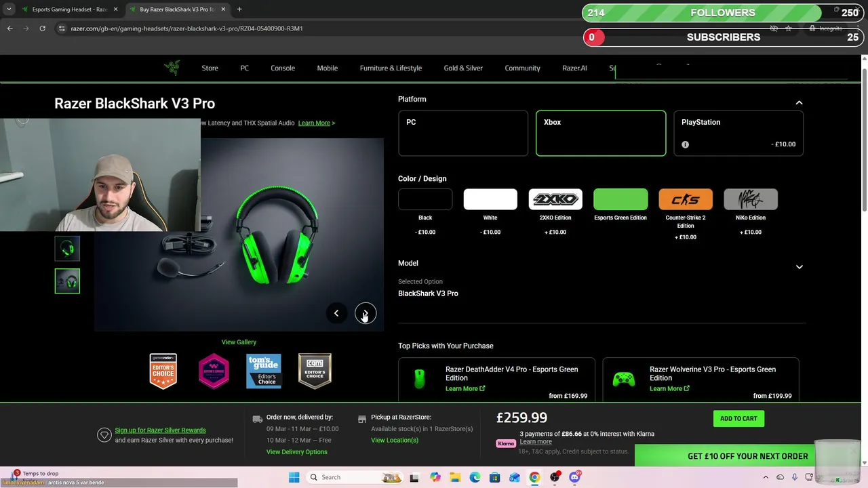
Task: Open the Store menu
Action: coord(210,68)
